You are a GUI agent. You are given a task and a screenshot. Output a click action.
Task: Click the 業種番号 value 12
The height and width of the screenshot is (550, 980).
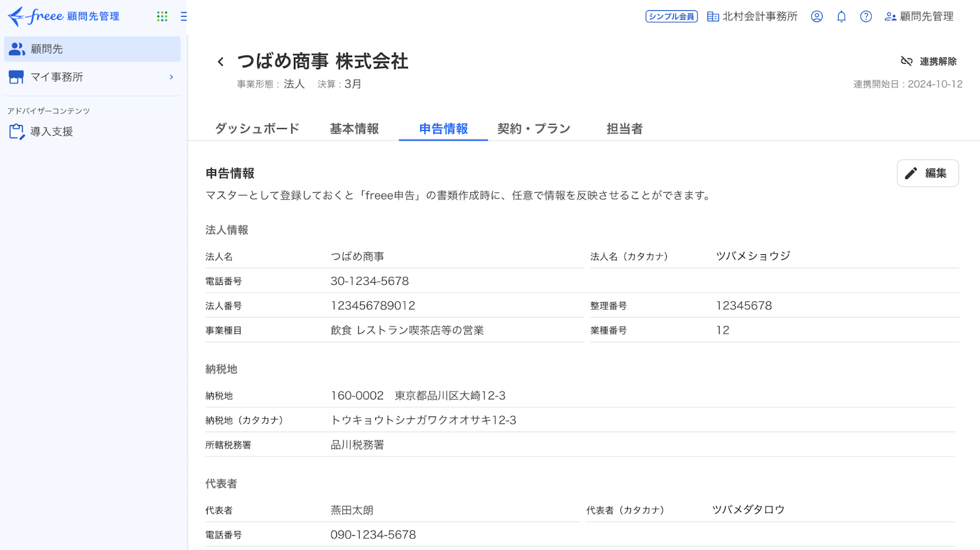point(723,330)
